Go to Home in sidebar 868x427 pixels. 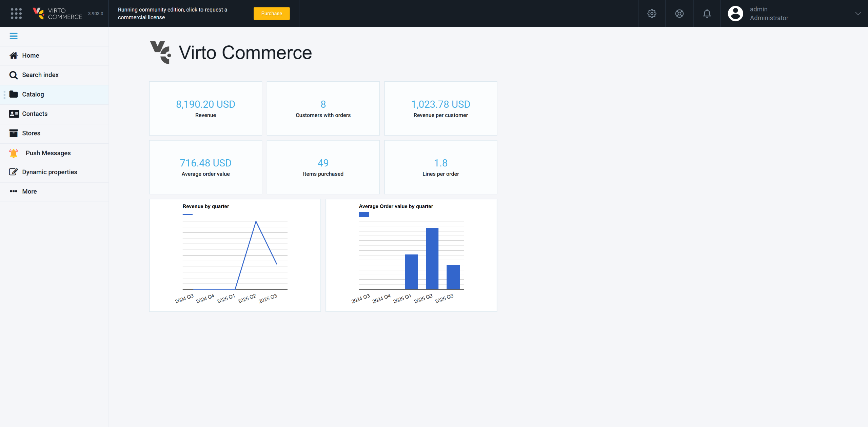[31, 56]
